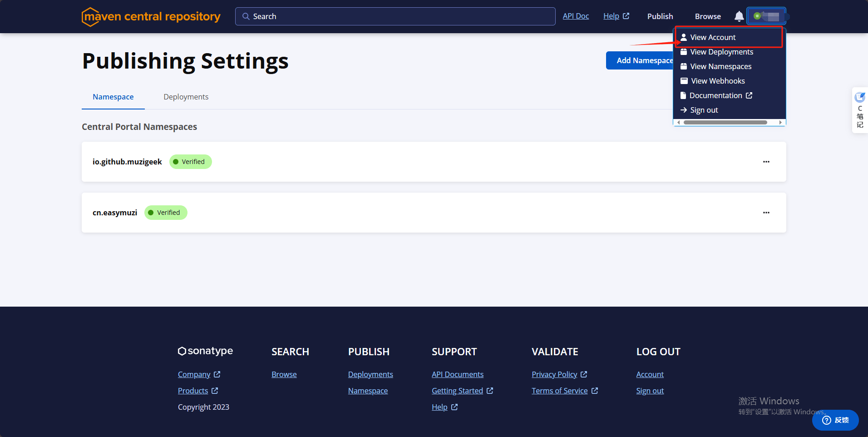Open the Help link in header
The image size is (868, 437).
[611, 16]
